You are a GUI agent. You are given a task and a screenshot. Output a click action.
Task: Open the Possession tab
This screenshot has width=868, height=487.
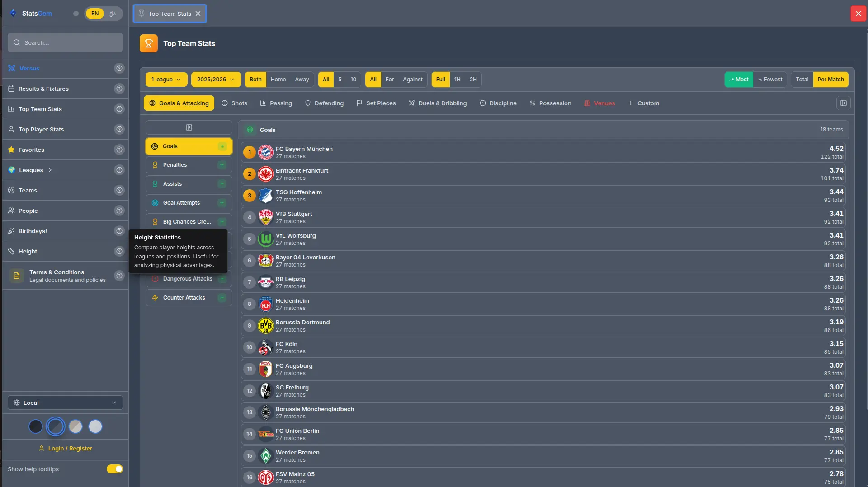551,103
